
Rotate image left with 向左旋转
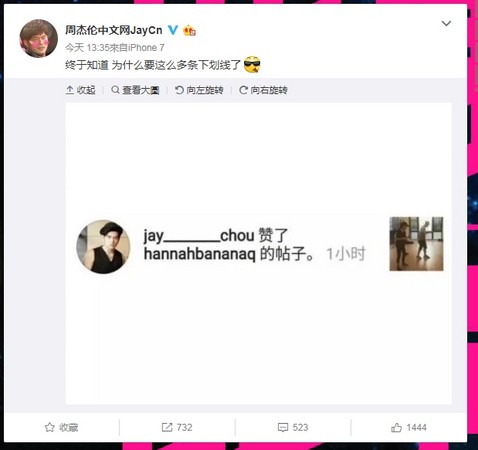199,90
